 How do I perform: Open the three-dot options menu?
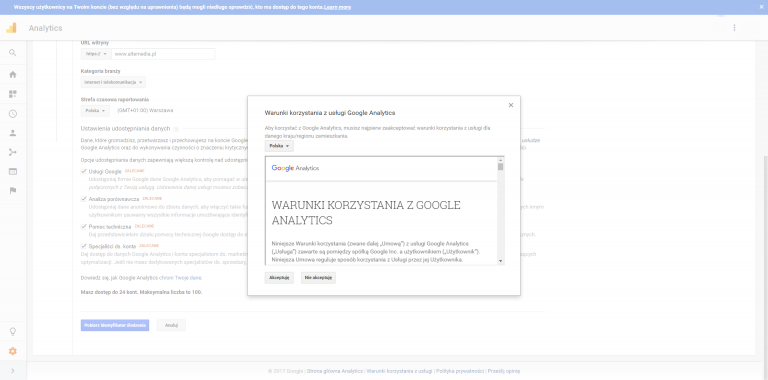734,28
